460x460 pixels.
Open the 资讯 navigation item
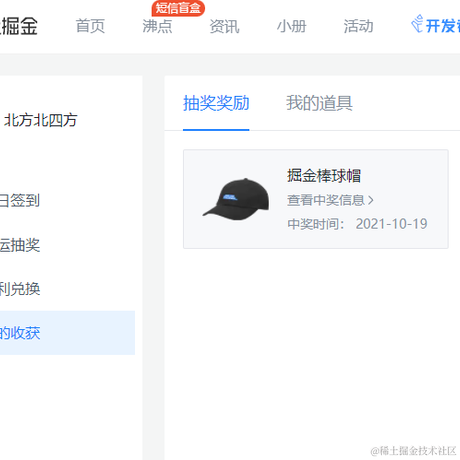(224, 26)
